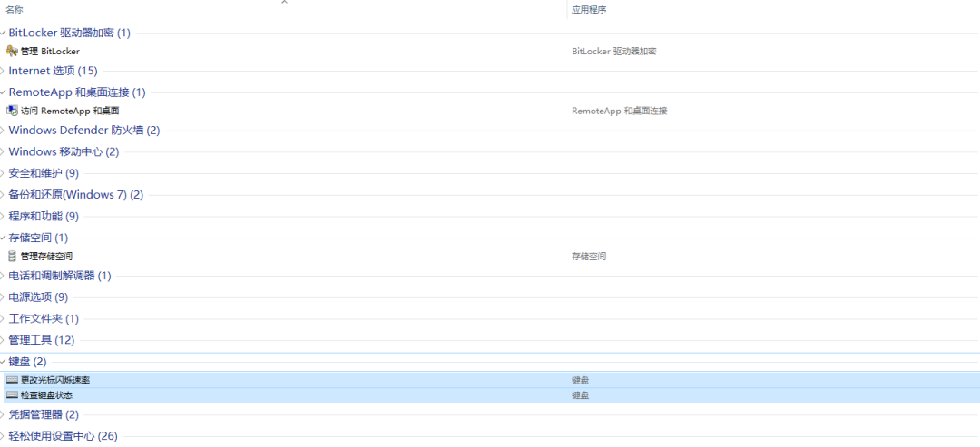The image size is (980, 447).
Task: Click the Internet 选项 (15) group title
Action: 54,71
